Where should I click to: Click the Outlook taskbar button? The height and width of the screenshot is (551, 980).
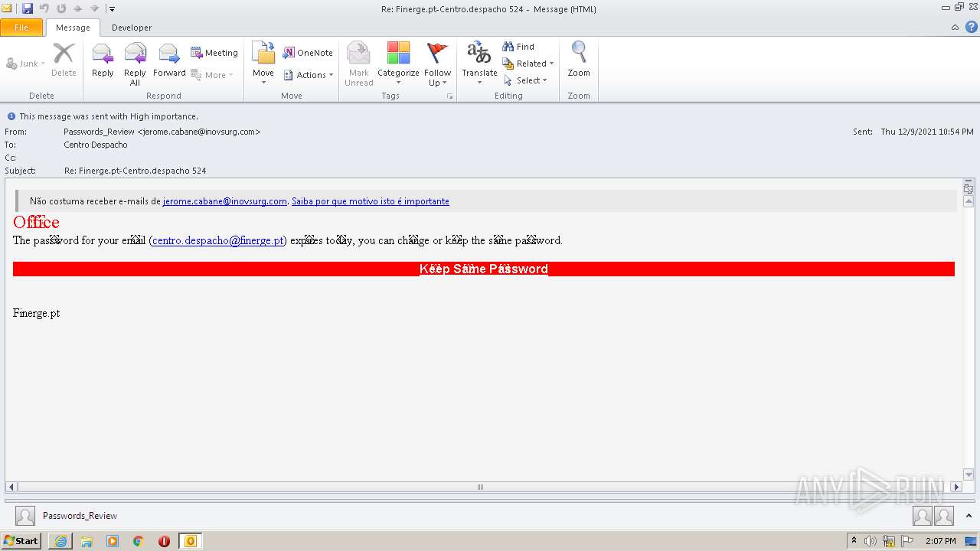click(190, 541)
